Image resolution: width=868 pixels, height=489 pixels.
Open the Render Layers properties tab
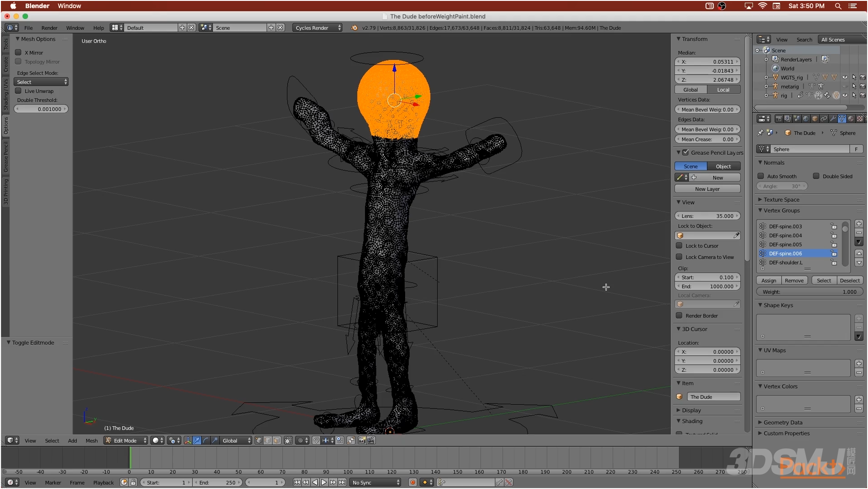[x=788, y=119]
